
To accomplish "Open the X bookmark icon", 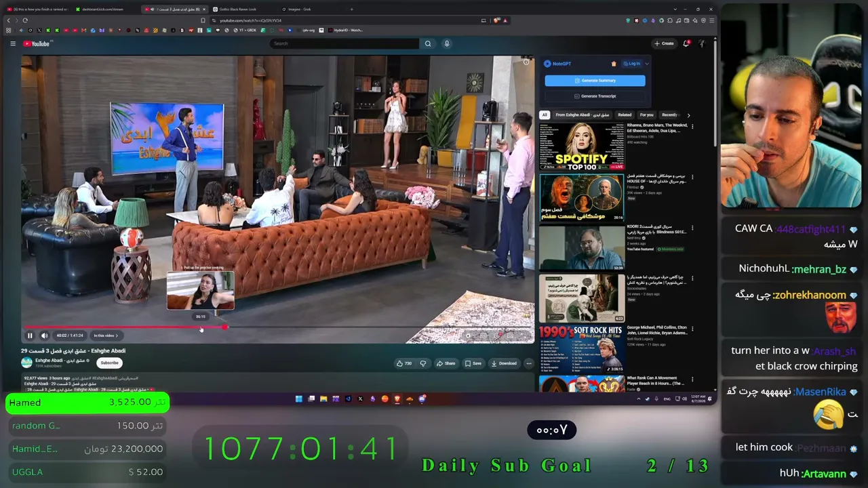I will (x=39, y=30).
